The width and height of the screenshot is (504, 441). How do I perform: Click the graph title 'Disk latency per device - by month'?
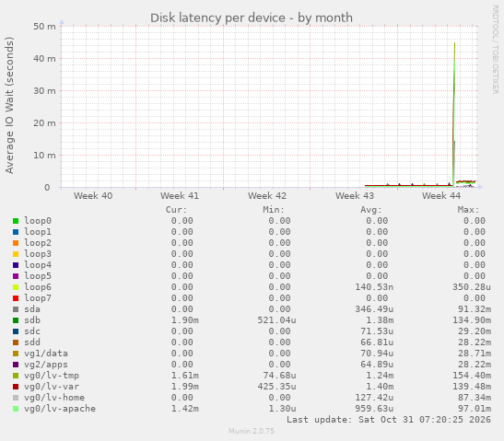[252, 18]
